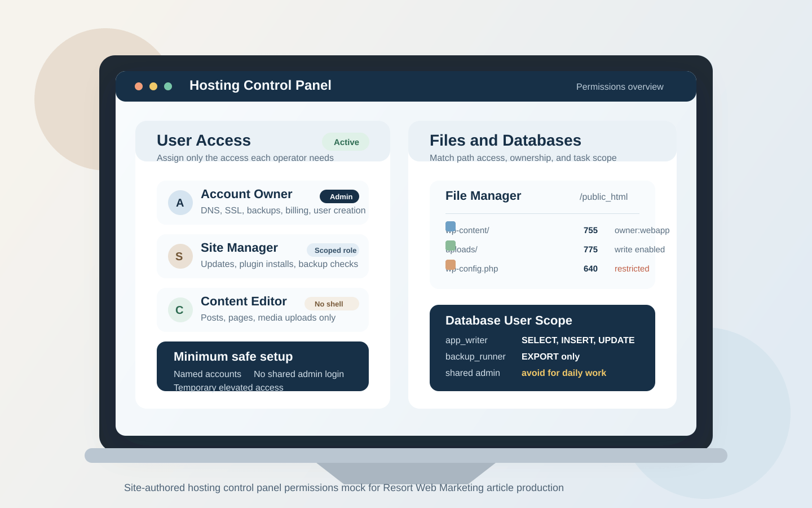Click the Database User Scope heading
This screenshot has height=508, width=812.
(x=509, y=321)
